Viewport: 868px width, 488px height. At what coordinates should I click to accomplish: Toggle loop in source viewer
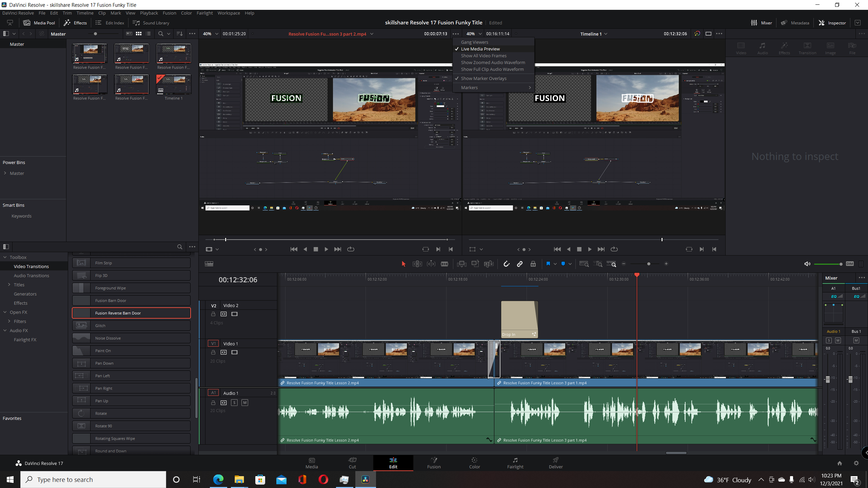tap(351, 249)
